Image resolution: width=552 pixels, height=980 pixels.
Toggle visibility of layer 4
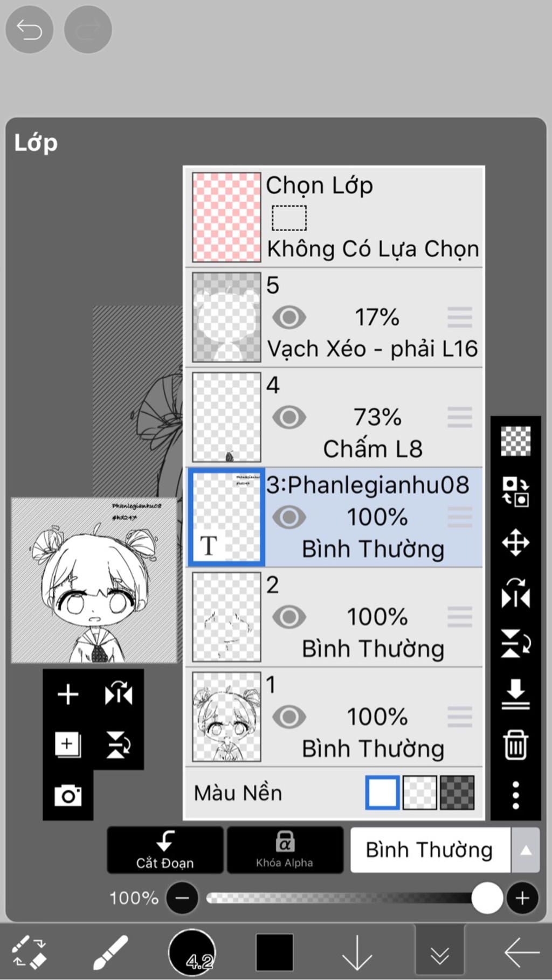pos(289,417)
